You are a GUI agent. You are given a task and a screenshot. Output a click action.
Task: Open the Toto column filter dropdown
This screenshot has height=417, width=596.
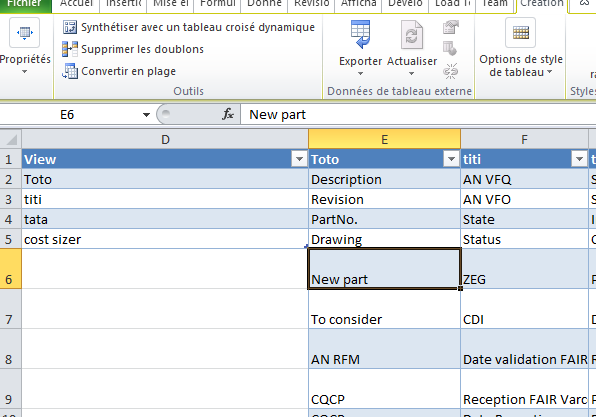pos(451,159)
